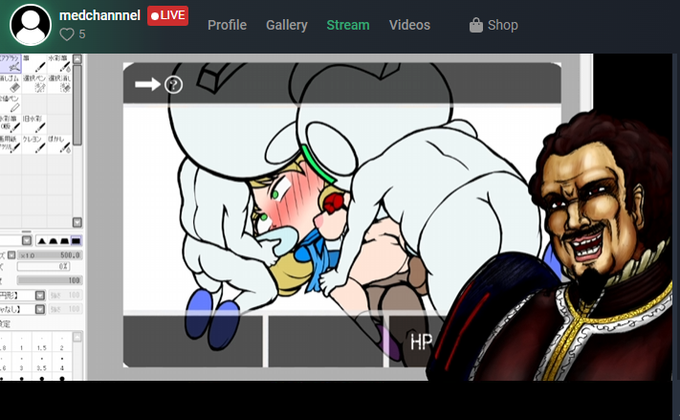Click the intensity field beside 【平彩】 dropdown
The image size is (680, 420).
(65, 295)
